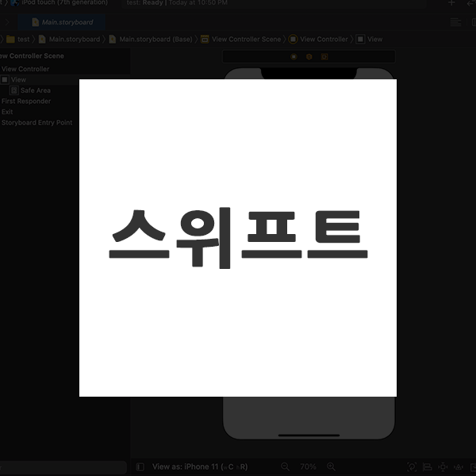Click the Safe Area icon in outline
Screen dimensions: 476x476
(x=14, y=90)
